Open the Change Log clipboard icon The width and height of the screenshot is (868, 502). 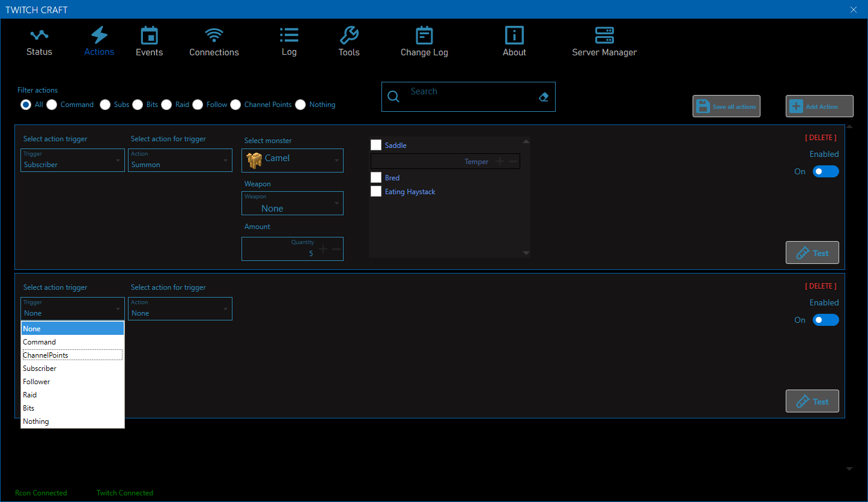pos(424,35)
